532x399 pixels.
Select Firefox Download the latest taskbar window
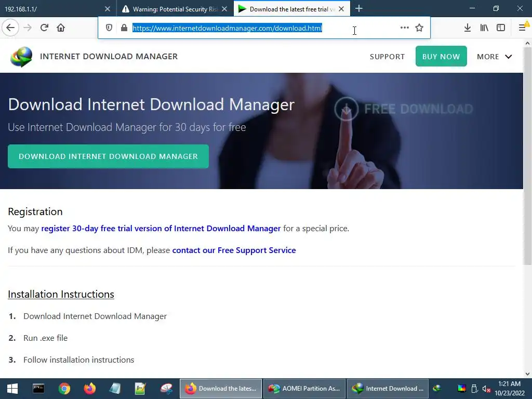point(221,389)
